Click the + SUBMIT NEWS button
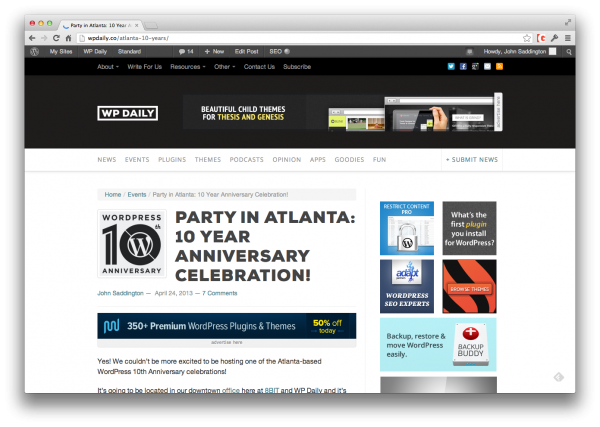 tap(472, 160)
